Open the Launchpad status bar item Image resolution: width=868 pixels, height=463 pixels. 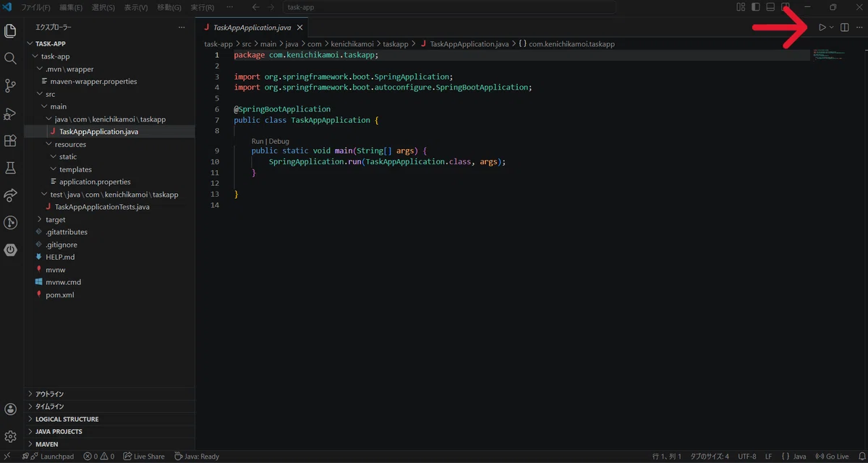[x=48, y=456]
